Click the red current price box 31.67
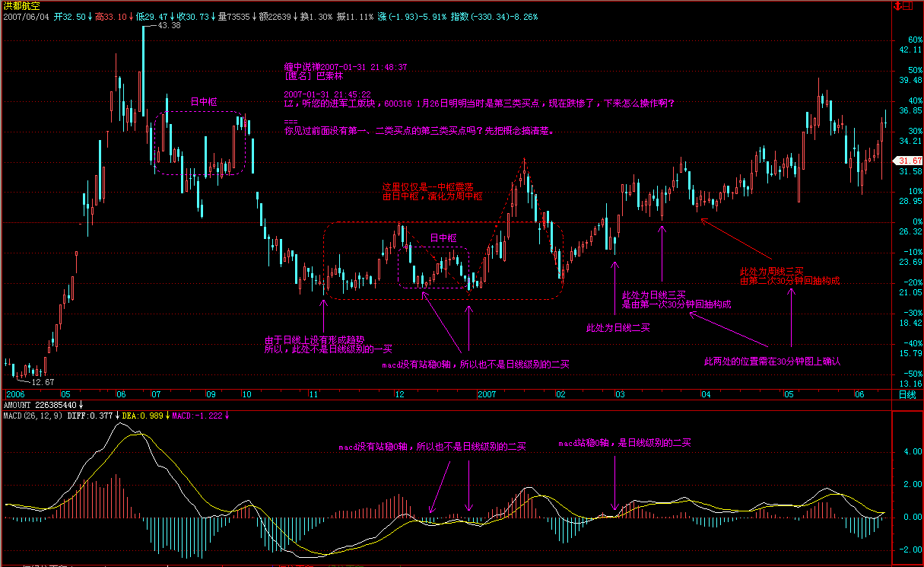This screenshot has height=567, width=924. pyautogui.click(x=909, y=161)
